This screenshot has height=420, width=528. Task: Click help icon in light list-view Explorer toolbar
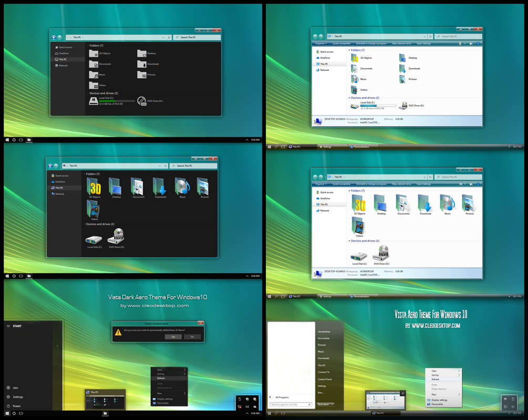pos(478,44)
